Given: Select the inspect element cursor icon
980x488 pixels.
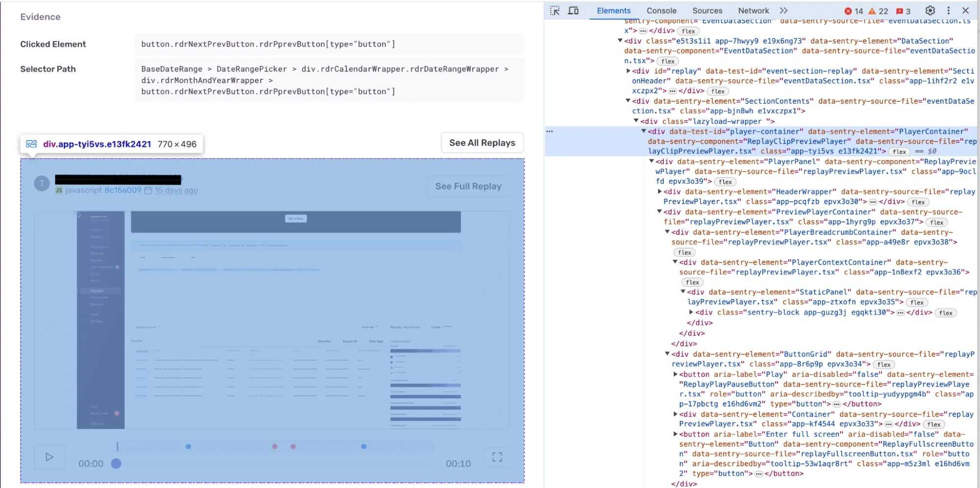Looking at the screenshot, I should coord(555,10).
